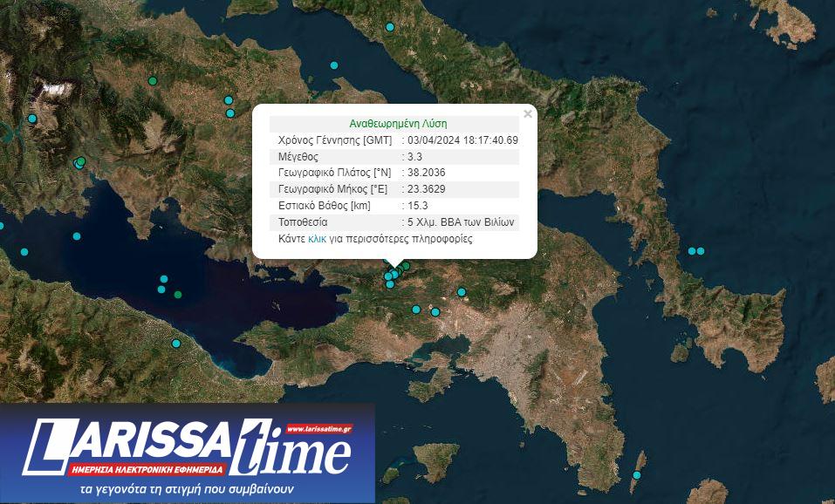Select the marker directly below the popup pointer cluster

(x=390, y=284)
